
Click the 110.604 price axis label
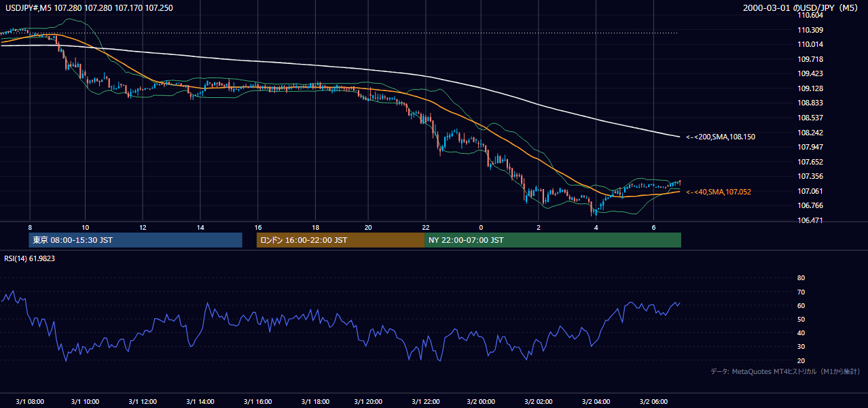811,15
